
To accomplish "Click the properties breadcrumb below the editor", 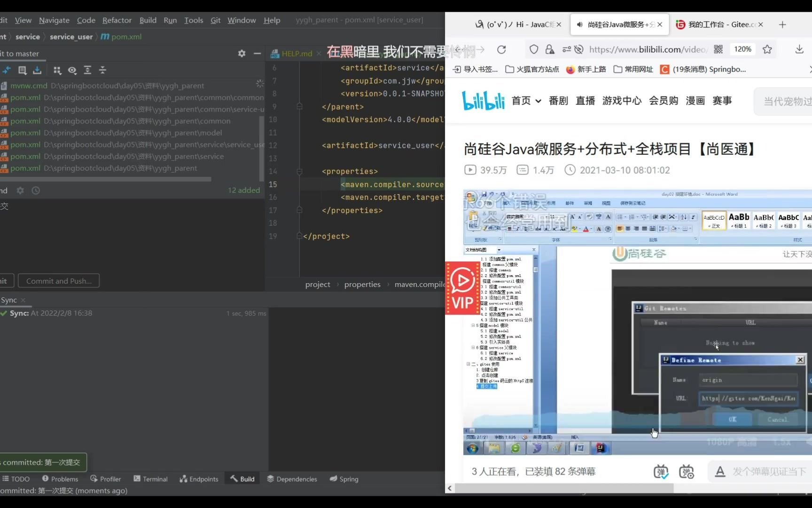I will pyautogui.click(x=362, y=284).
